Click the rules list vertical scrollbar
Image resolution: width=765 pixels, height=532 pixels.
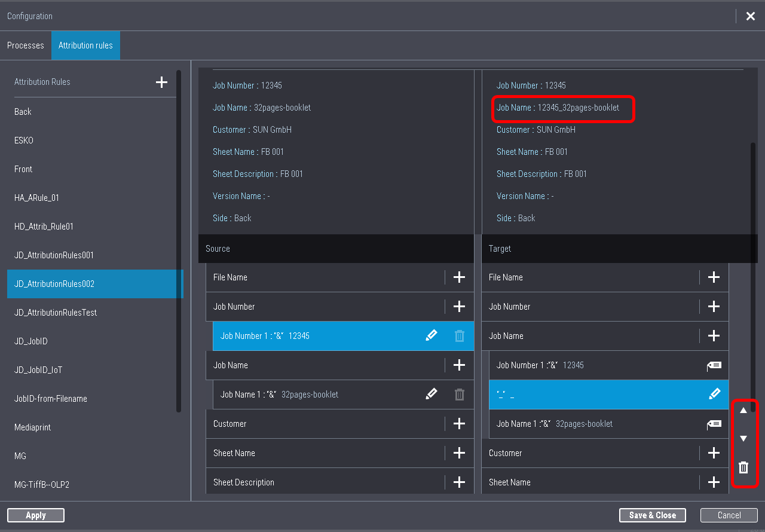point(179,241)
